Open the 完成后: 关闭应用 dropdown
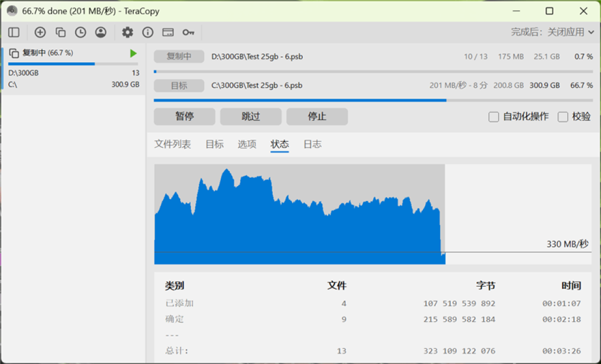 (x=553, y=32)
